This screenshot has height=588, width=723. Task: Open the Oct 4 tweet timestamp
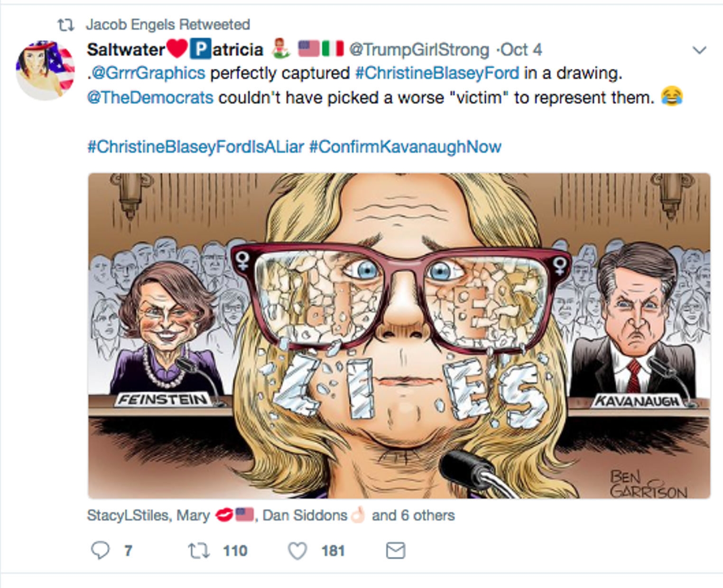[521, 49]
